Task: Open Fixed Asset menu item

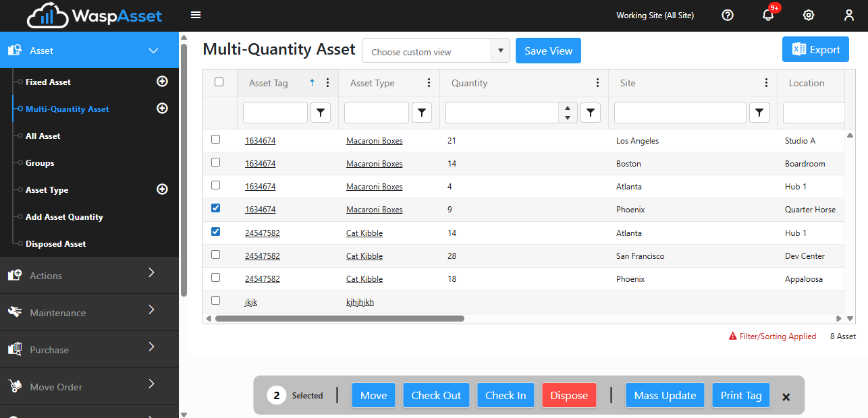Action: pos(48,82)
